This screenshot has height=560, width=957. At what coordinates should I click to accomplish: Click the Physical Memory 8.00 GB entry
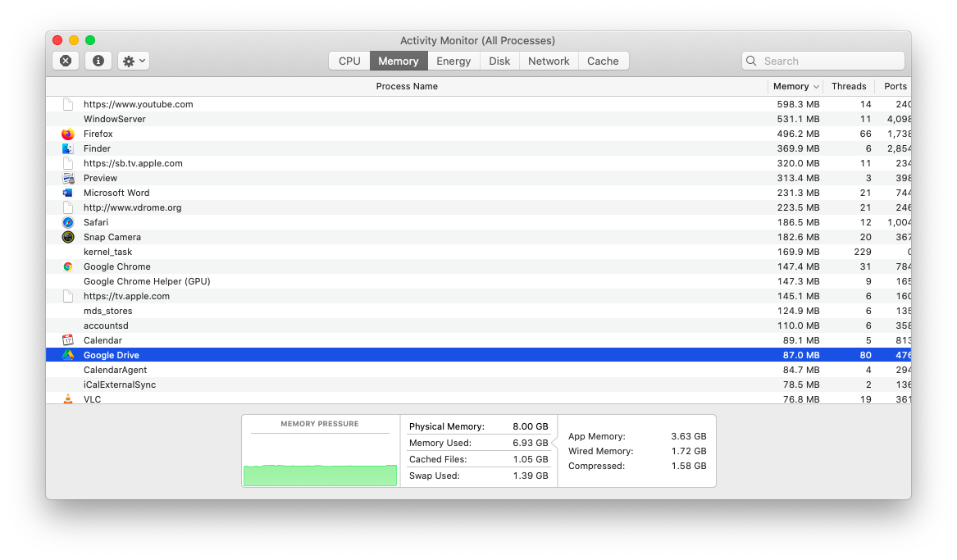(479, 426)
